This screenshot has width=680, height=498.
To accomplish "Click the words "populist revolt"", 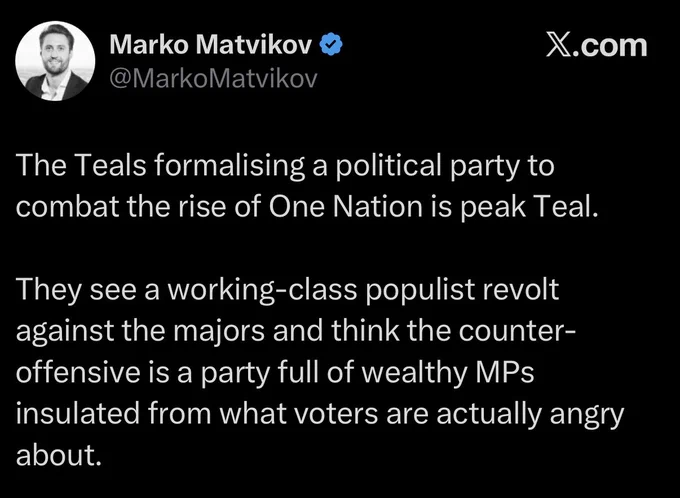I will (462, 290).
